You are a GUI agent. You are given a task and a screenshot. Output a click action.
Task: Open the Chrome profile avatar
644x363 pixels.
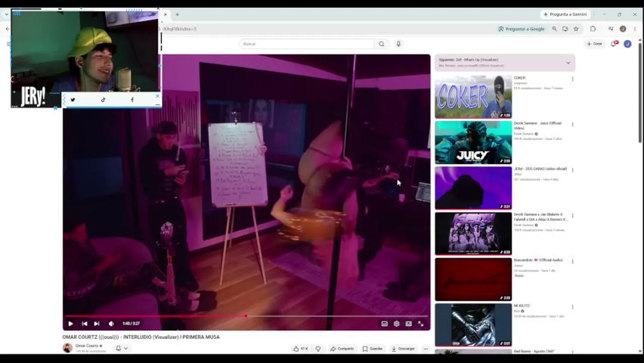623,29
